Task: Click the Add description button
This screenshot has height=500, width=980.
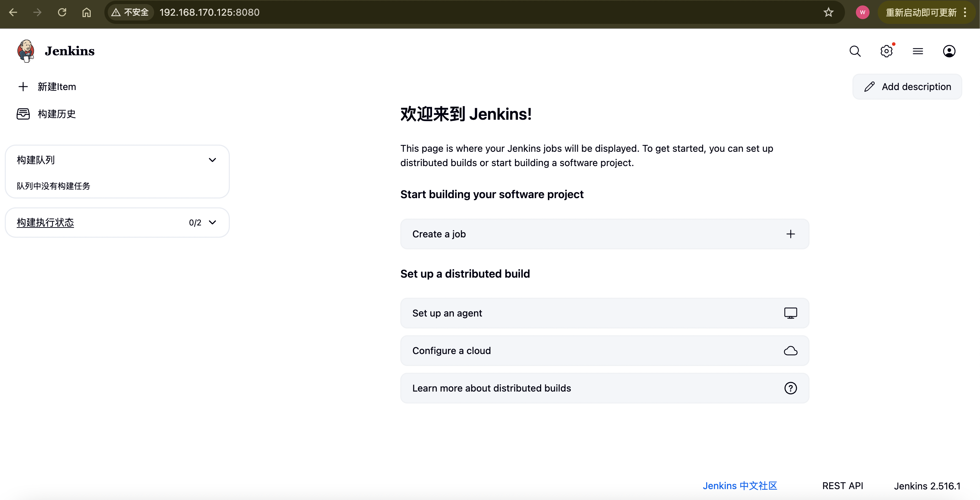Action: click(x=907, y=87)
